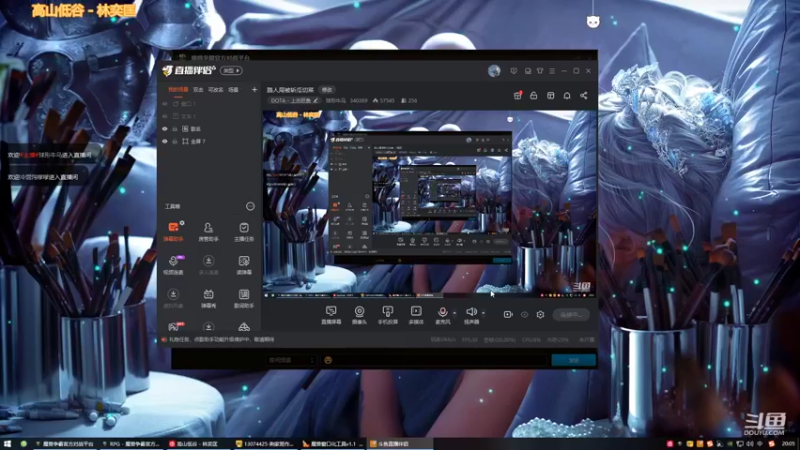Open the 视频连麦 tool
Image resolution: width=800 pixels, height=450 pixels.
pos(173,265)
